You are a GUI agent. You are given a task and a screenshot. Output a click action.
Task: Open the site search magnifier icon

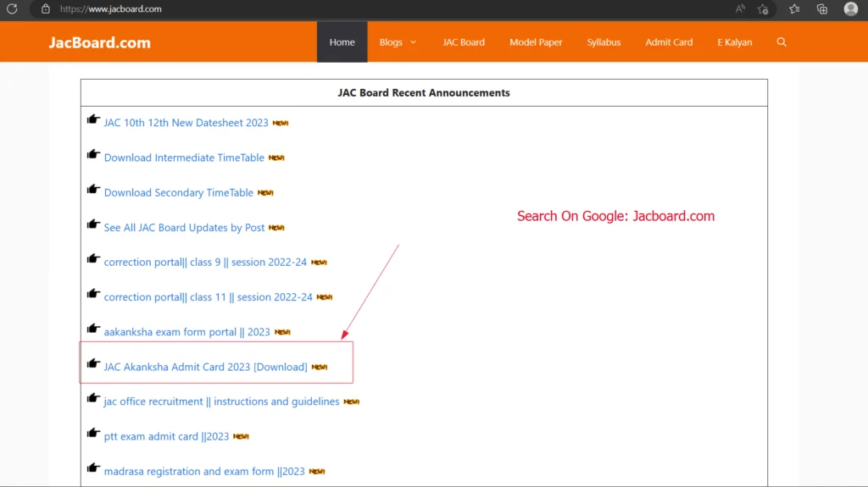[782, 42]
